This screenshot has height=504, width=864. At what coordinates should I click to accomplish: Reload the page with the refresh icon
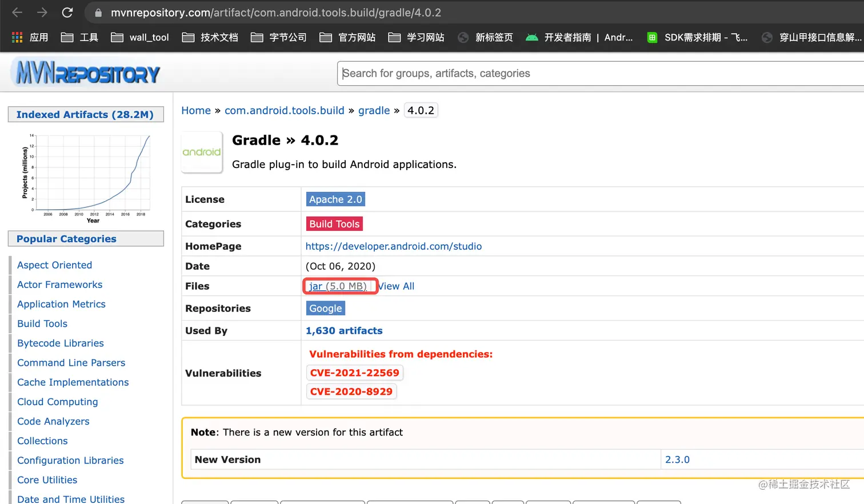[x=67, y=13]
